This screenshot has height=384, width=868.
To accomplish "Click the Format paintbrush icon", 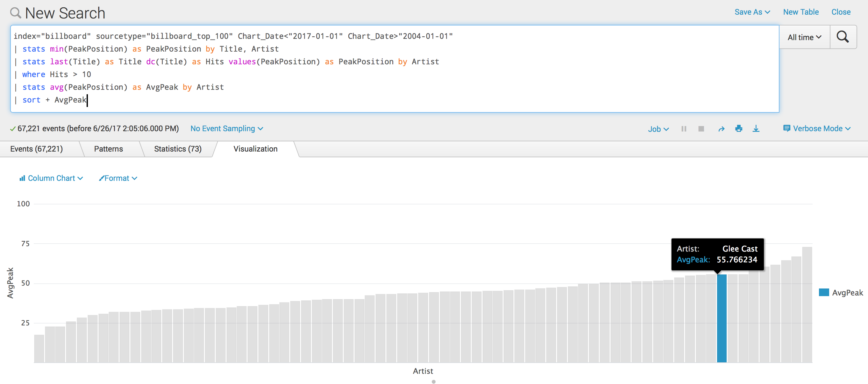I will (x=101, y=178).
